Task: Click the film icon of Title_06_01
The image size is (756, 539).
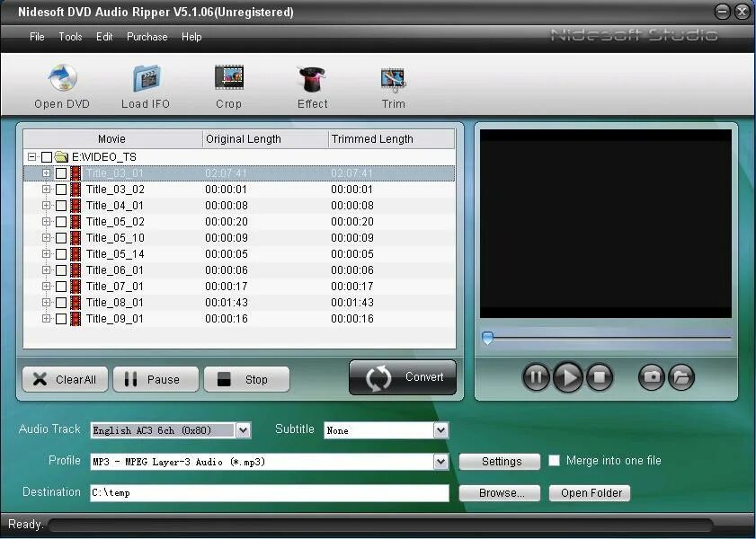Action: [x=76, y=270]
